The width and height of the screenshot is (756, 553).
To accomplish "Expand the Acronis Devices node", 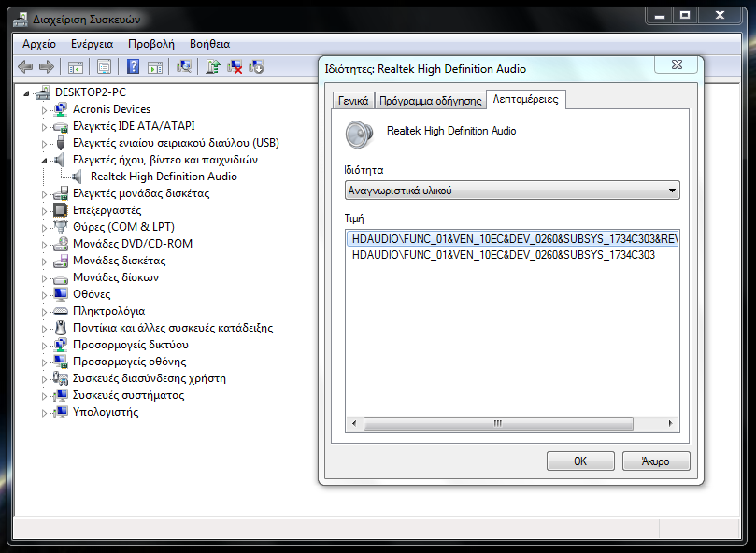I will 44,110.
